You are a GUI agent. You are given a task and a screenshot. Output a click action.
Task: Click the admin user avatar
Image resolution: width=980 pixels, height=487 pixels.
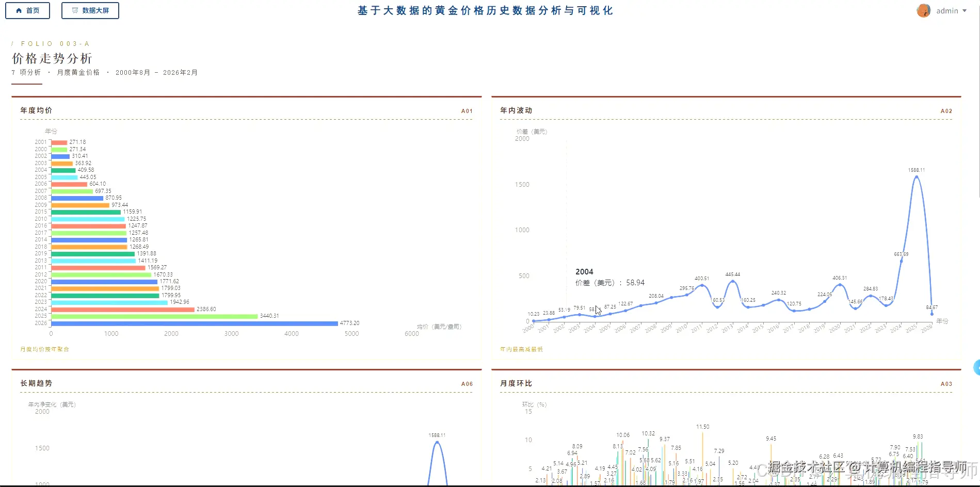click(x=924, y=10)
